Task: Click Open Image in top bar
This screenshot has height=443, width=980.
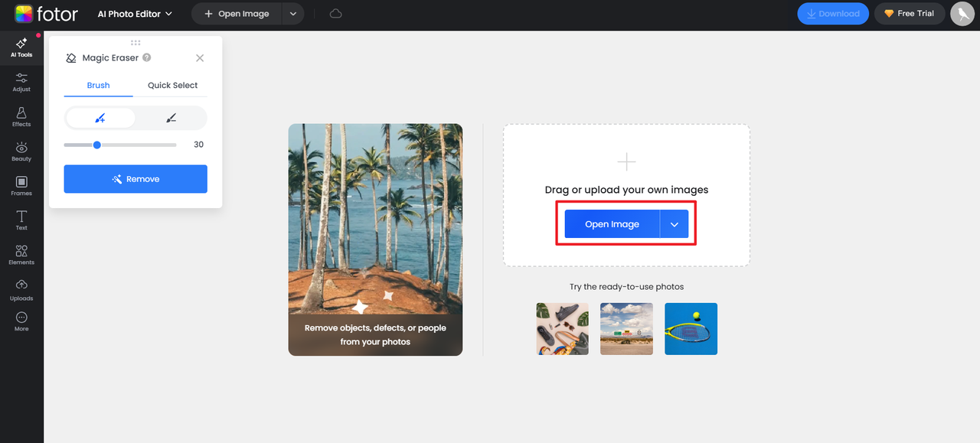Action: point(237,14)
